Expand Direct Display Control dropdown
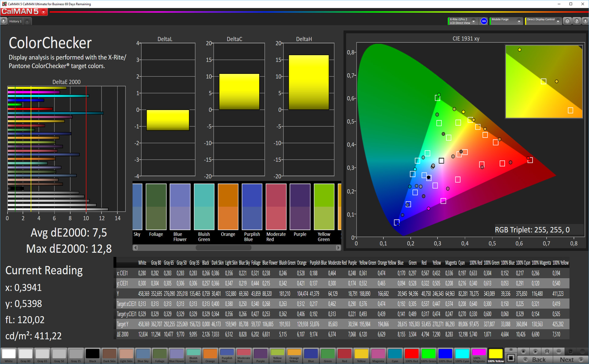 (x=558, y=21)
